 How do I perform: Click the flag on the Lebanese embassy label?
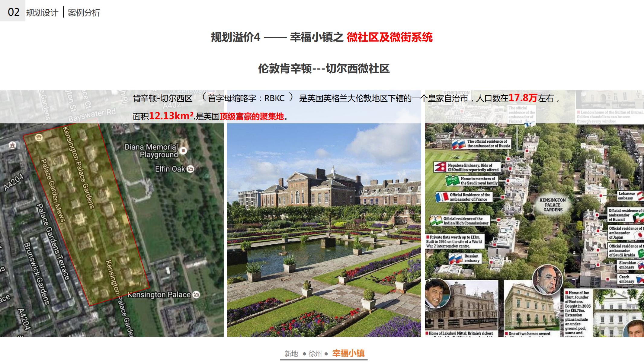(x=641, y=195)
